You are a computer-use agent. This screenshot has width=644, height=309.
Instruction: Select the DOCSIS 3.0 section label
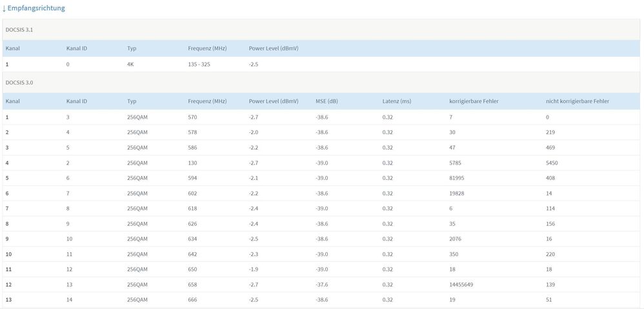19,83
